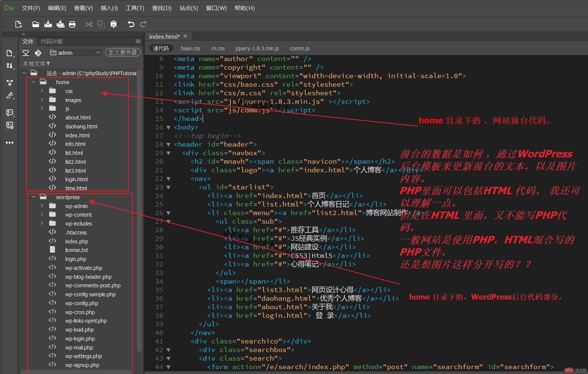Click the Dreamweaver Dw logo
The image size is (588, 374).
coord(9,8)
